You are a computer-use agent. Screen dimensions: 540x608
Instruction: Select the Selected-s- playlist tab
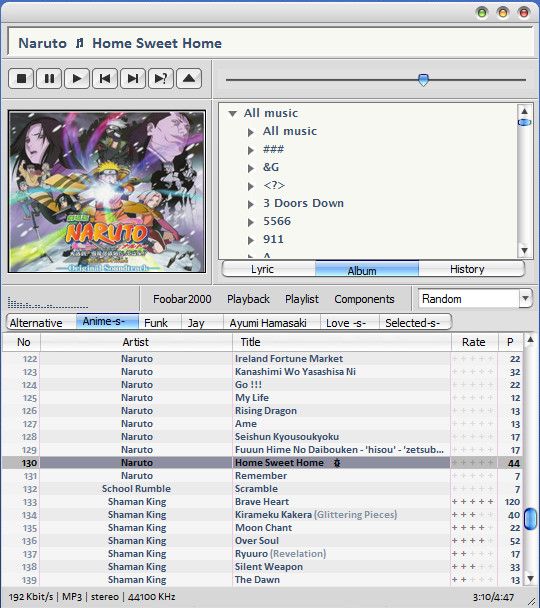coord(415,323)
